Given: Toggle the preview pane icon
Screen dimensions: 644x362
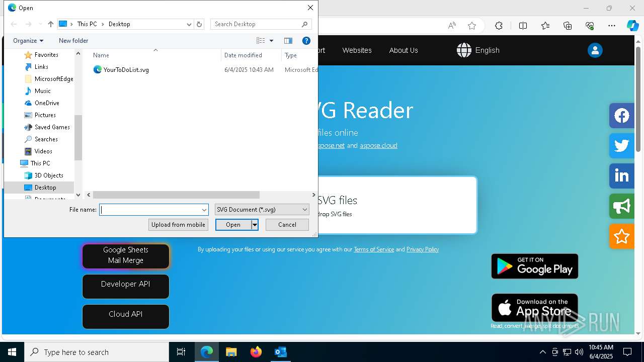Looking at the screenshot, I should pyautogui.click(x=288, y=41).
